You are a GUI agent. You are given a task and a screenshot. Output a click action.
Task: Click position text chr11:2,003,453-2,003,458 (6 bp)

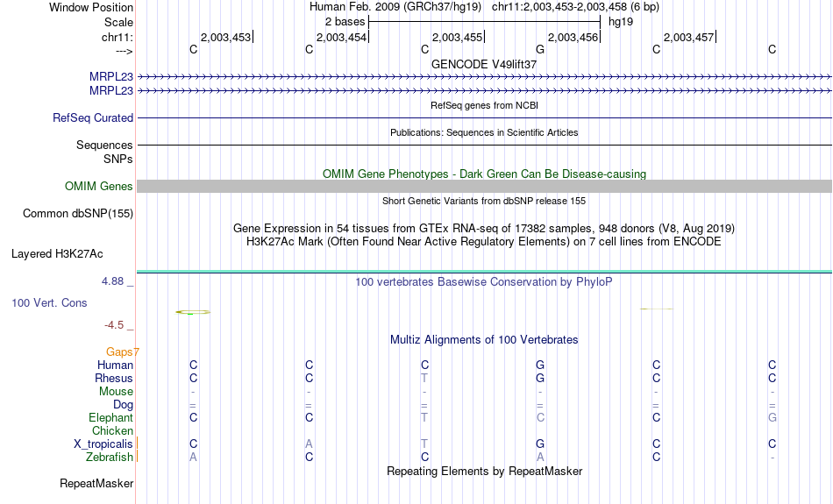tap(575, 7)
